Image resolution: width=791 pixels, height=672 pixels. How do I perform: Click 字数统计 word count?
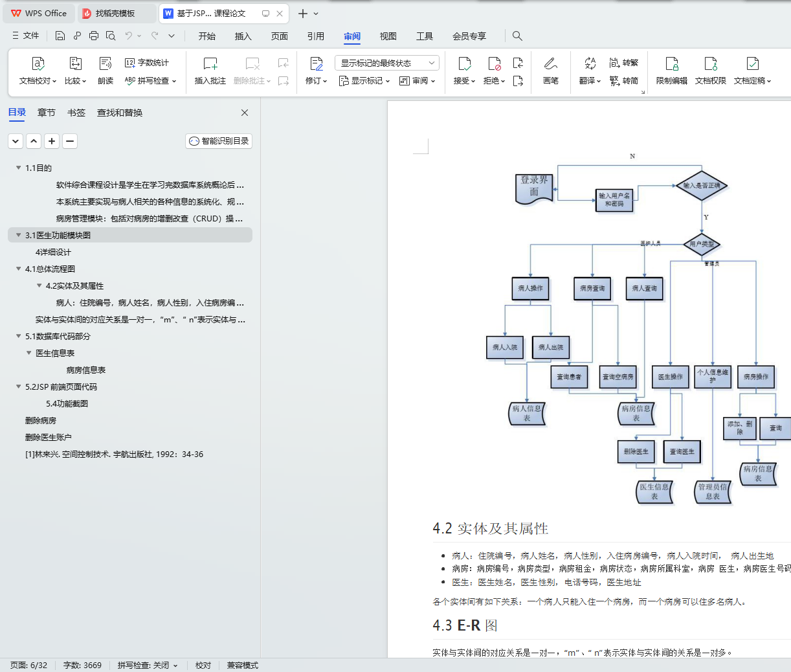[147, 63]
